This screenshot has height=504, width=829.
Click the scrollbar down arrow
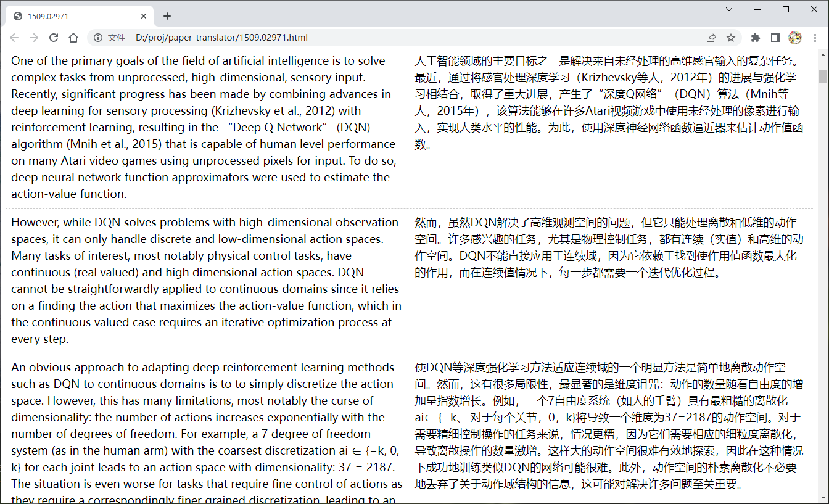(823, 498)
